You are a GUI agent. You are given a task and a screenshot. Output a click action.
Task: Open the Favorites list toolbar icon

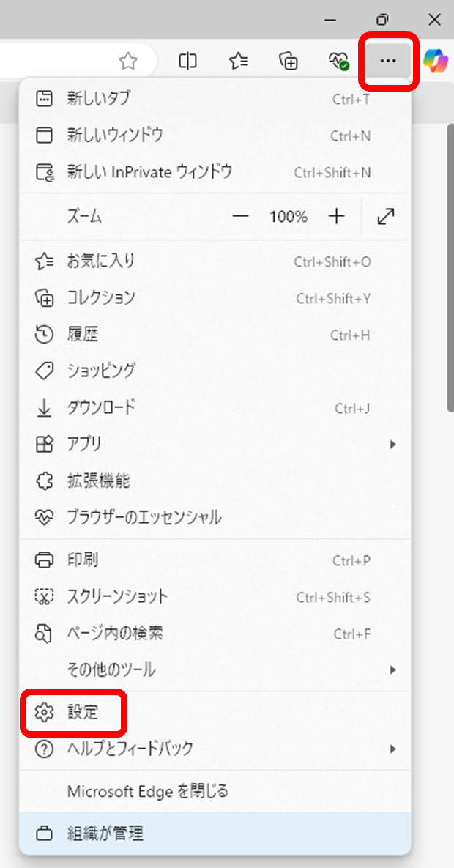239,61
